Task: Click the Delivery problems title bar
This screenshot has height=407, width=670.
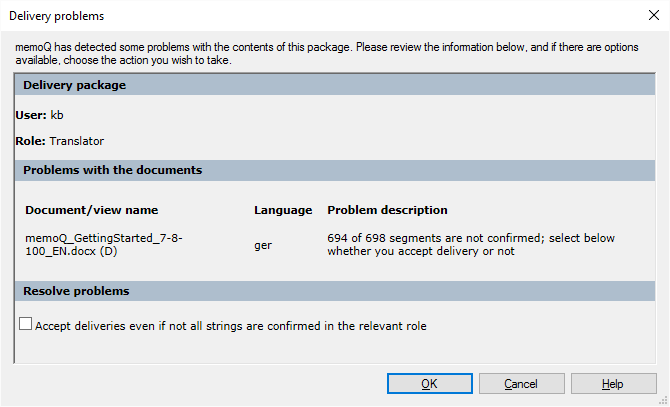Action: pos(300,16)
